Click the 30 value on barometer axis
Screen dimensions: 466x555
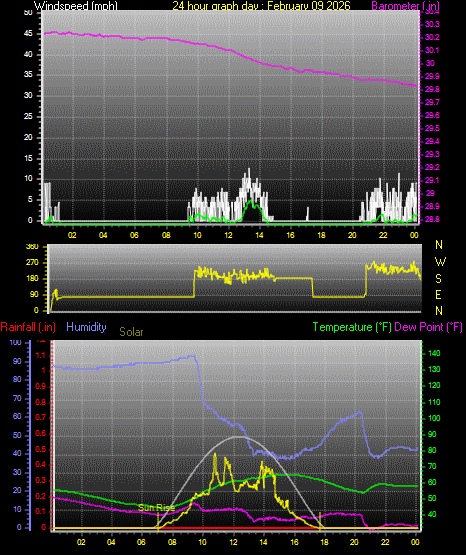point(430,63)
